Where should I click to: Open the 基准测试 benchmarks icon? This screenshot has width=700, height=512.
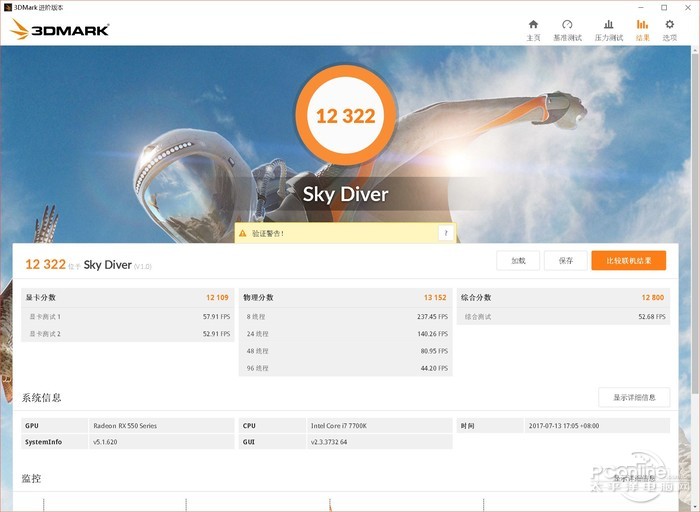tap(567, 29)
